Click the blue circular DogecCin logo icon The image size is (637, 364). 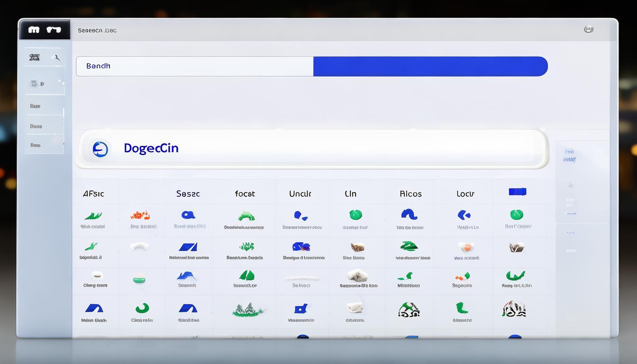(x=100, y=149)
